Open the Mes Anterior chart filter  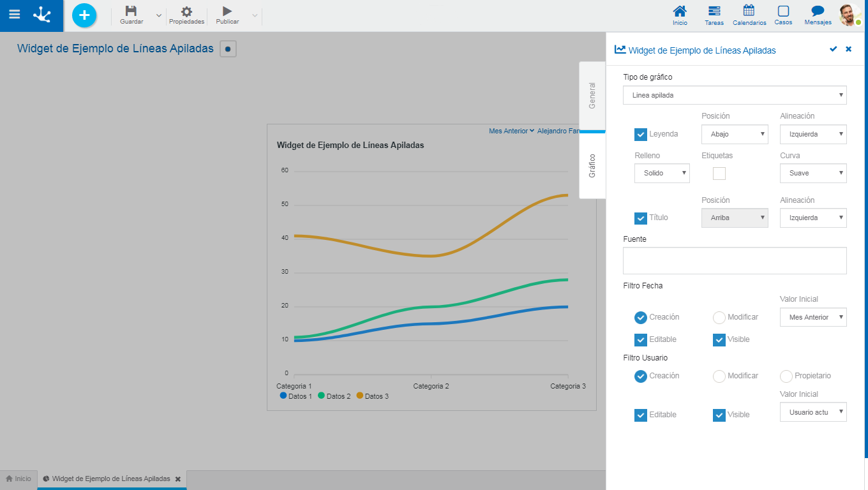tap(511, 131)
